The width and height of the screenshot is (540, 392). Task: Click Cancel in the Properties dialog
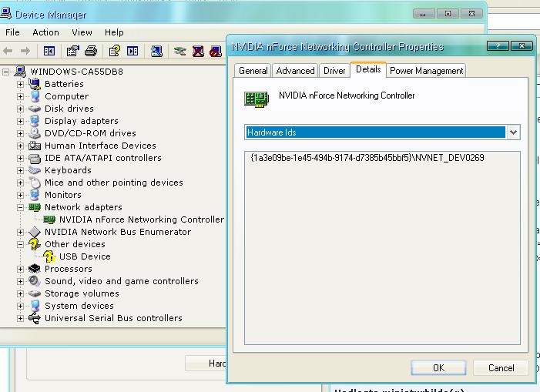coord(501,368)
